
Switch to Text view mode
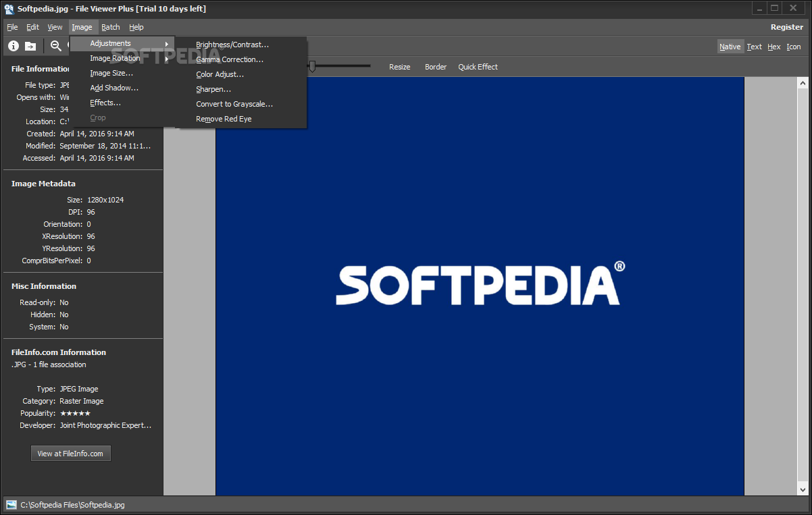[x=754, y=47]
